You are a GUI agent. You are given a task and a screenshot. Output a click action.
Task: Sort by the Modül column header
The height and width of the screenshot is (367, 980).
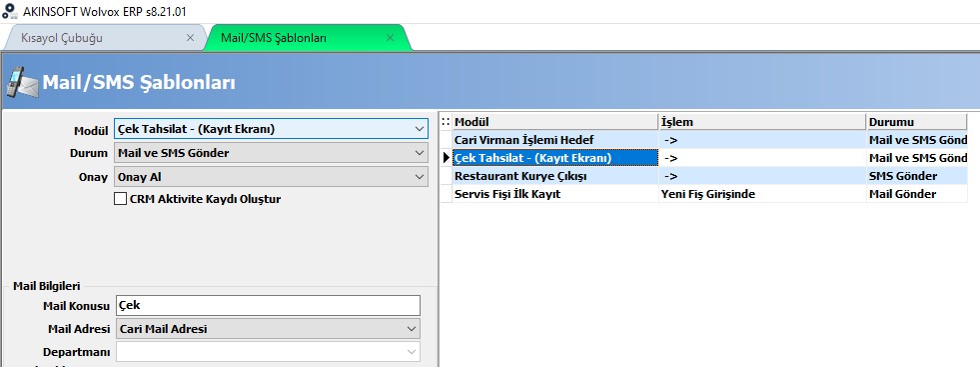coord(555,122)
